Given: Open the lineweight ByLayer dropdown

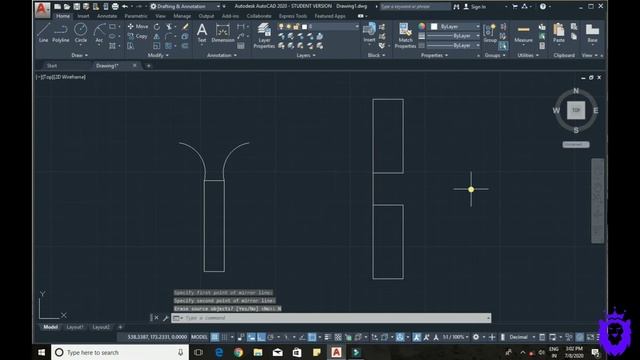Looking at the screenshot, I should pyautogui.click(x=453, y=36).
